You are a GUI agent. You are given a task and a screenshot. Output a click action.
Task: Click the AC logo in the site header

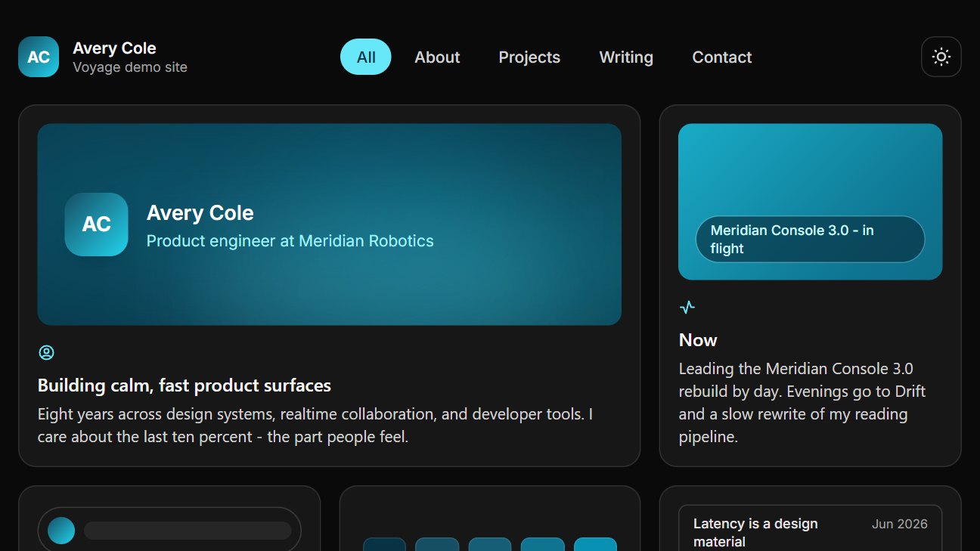39,57
